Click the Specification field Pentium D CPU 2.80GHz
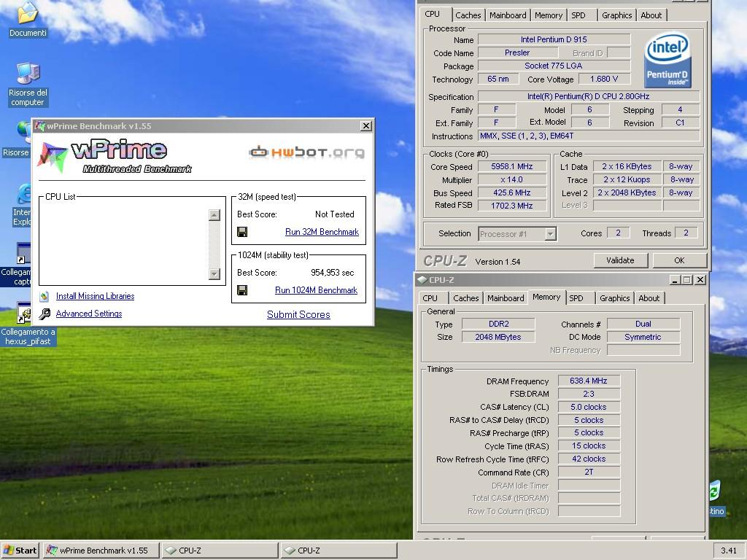 tap(588, 96)
